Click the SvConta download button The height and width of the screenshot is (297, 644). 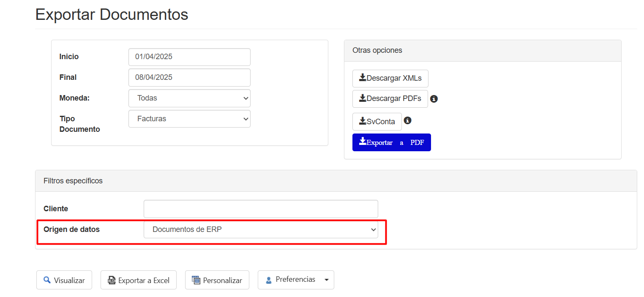click(x=377, y=122)
